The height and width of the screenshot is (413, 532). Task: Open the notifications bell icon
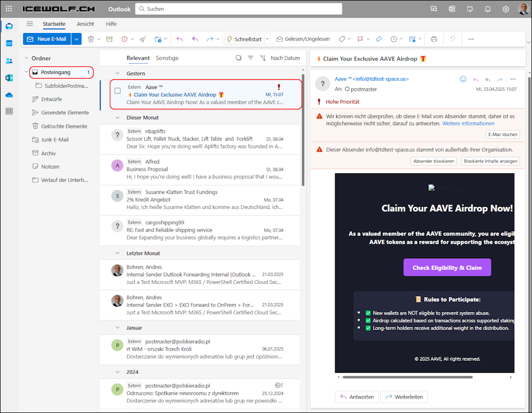pos(487,9)
